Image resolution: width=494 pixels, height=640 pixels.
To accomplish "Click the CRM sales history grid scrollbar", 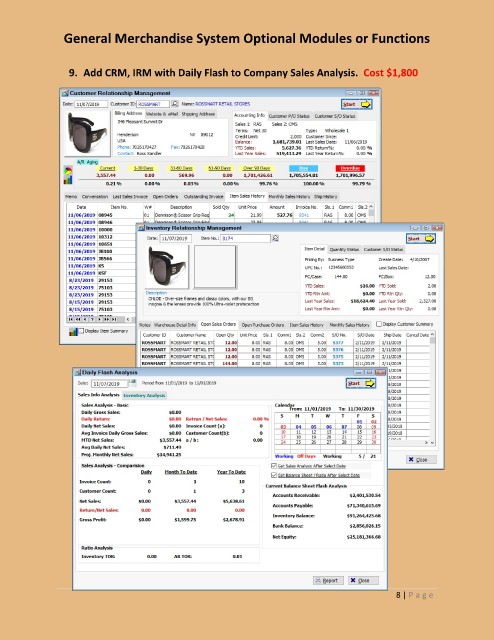I will coord(371,212).
